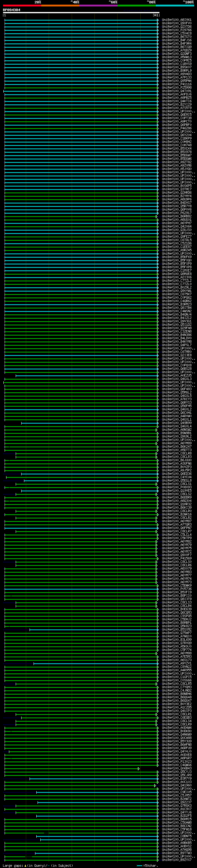Open UniRef100_Q5MGL2 hit
The height and width of the screenshot is (868, 197).
tap(177, 393)
